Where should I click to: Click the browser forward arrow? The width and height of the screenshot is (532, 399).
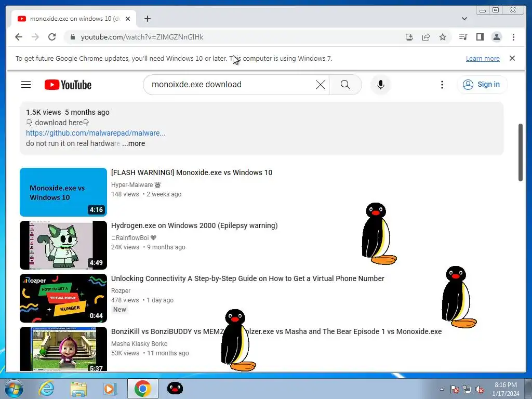pos(35,37)
